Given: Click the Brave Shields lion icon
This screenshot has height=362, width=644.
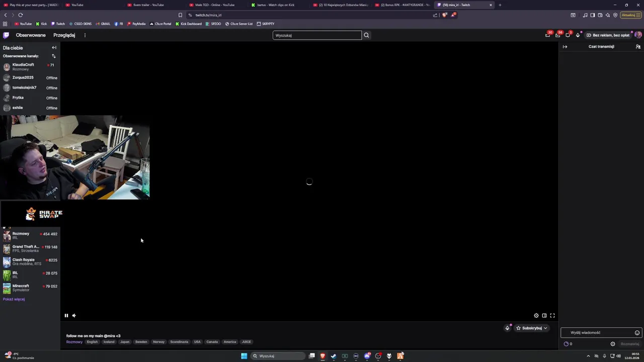Looking at the screenshot, I should click(x=444, y=15).
